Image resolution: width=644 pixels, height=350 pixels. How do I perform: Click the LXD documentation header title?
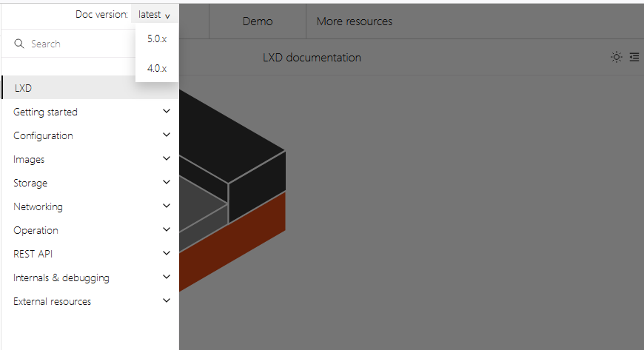312,58
